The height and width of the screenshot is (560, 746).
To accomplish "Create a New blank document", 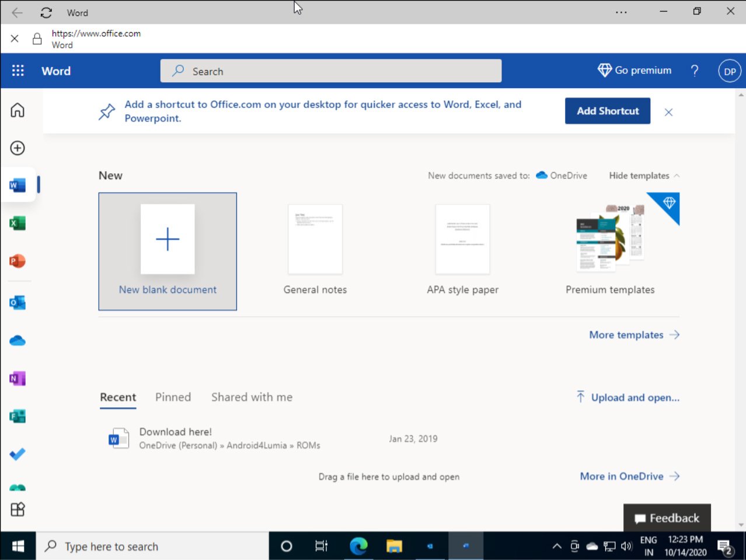I will point(168,251).
